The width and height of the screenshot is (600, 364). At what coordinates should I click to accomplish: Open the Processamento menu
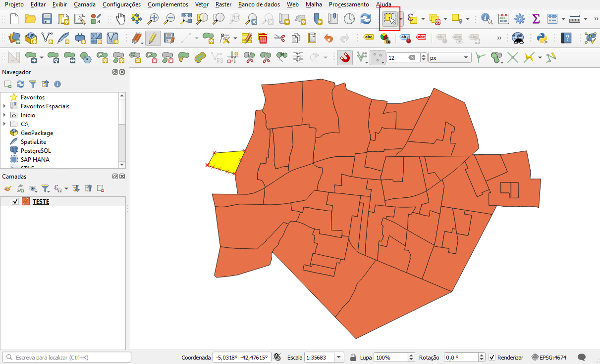(349, 5)
